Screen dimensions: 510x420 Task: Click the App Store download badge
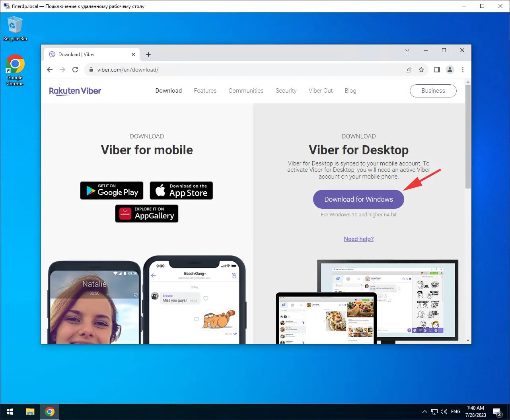point(181,191)
